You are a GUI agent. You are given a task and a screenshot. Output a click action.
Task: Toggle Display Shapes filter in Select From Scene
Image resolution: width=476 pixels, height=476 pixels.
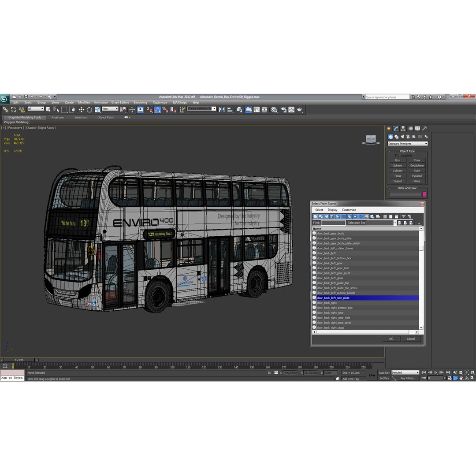coord(321,216)
